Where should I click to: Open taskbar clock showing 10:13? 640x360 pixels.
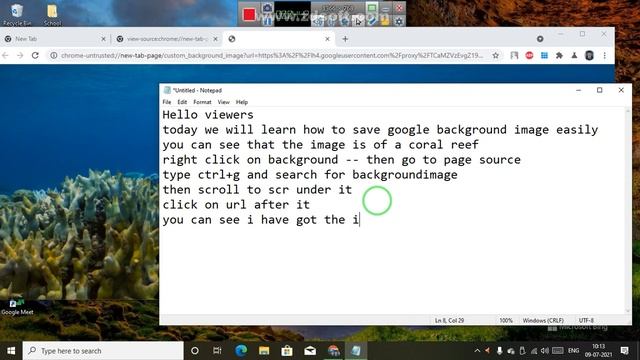(x=598, y=351)
